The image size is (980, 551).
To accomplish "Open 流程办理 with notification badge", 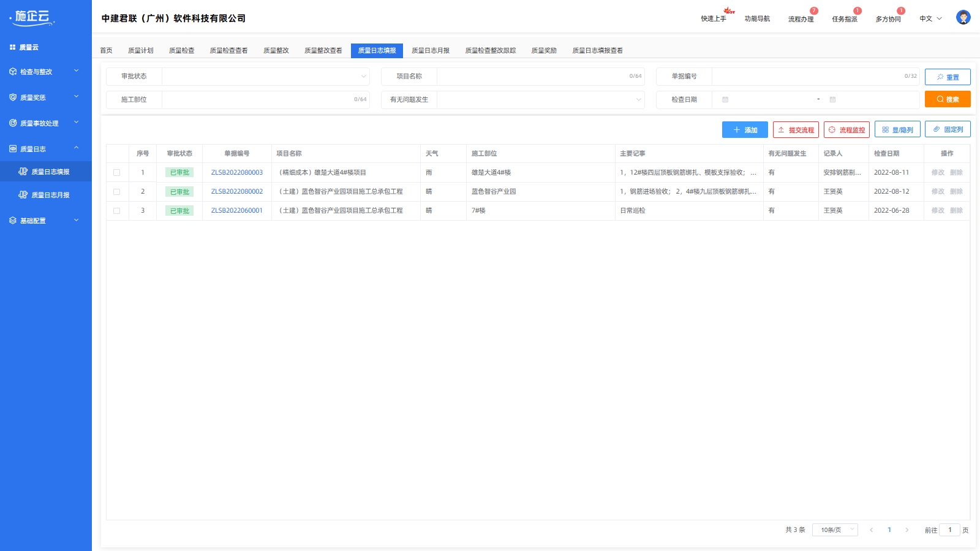I will pos(801,19).
